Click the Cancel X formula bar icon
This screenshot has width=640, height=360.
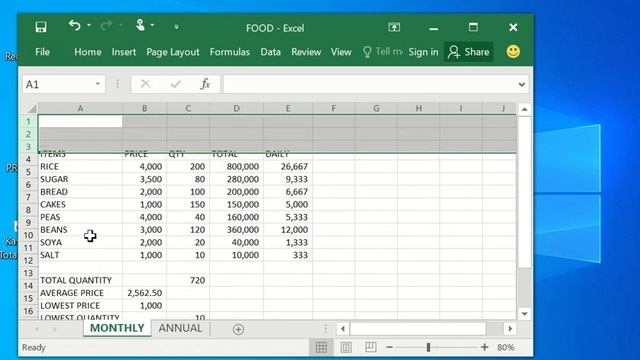coord(145,84)
